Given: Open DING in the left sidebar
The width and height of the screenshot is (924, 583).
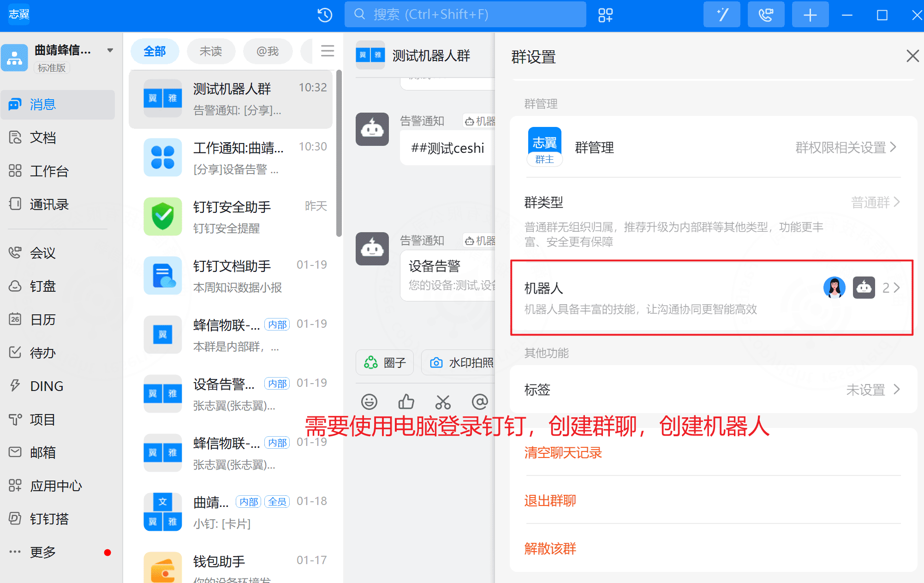Looking at the screenshot, I should (x=58, y=386).
